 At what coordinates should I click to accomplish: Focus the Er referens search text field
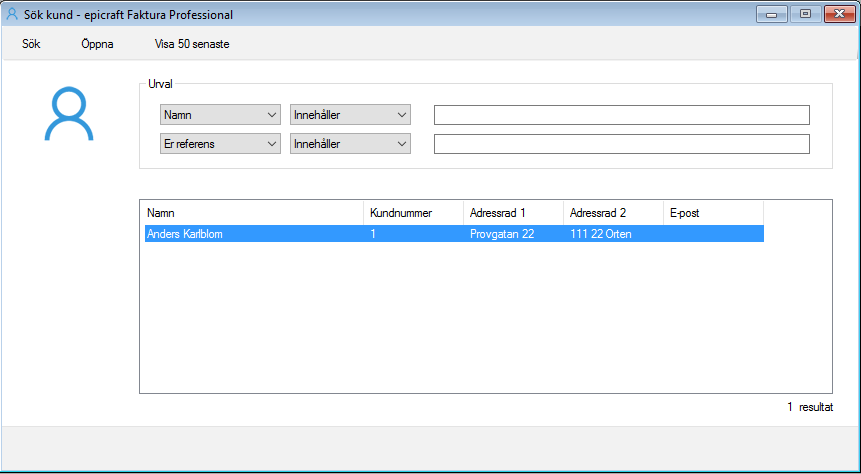point(622,144)
